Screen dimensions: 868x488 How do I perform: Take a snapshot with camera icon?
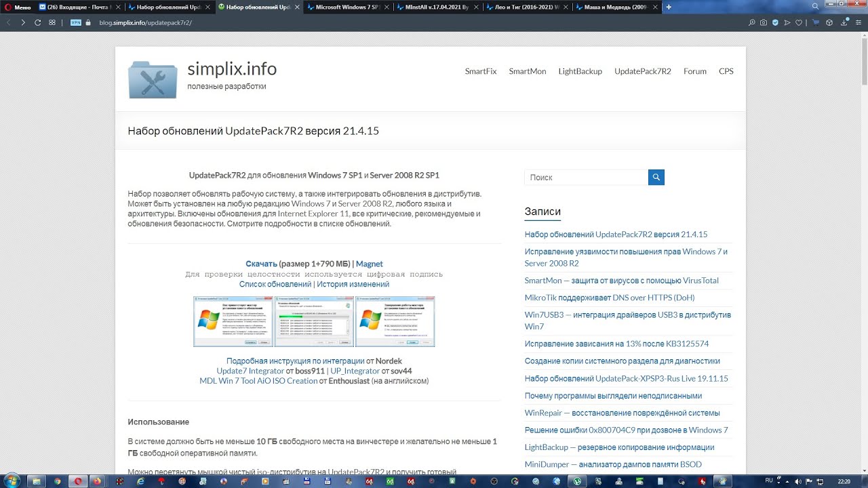click(764, 22)
